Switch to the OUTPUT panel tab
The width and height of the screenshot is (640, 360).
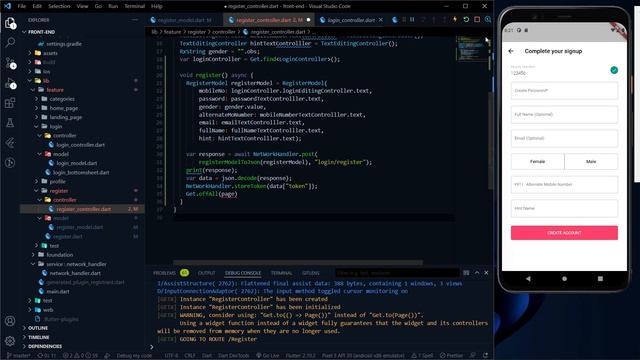click(207, 273)
